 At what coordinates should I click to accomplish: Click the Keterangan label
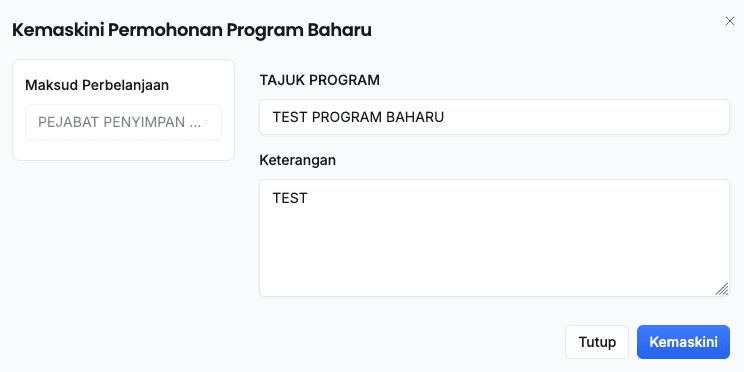[x=298, y=160]
